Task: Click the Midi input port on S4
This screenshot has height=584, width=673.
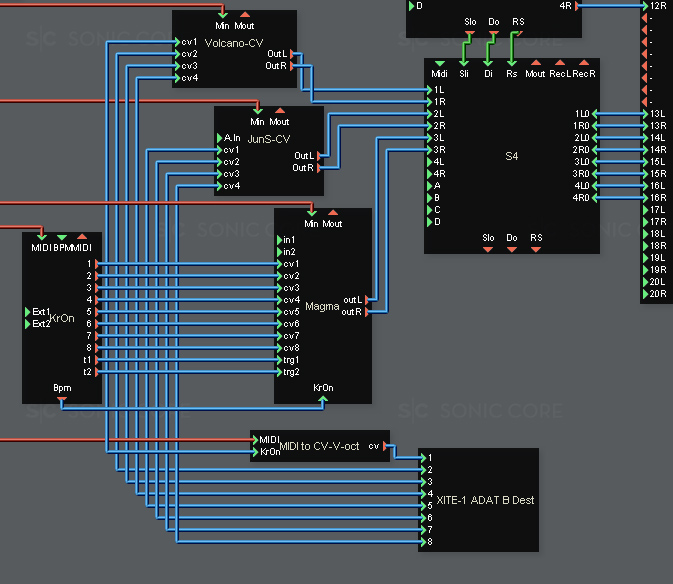Action: click(x=439, y=63)
